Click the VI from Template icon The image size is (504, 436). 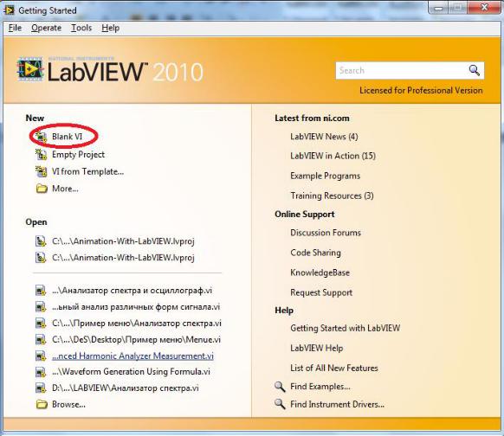point(41,172)
